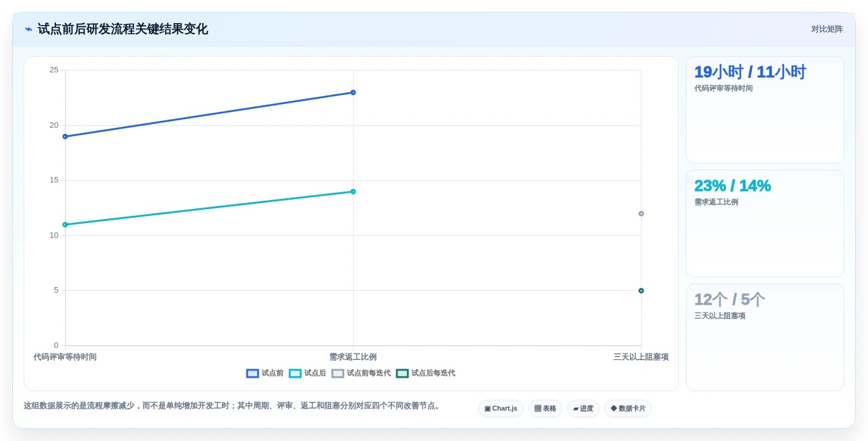Screen dimensions: 868x441
Task: Click the blue 试点前 legend color box
Action: coord(253,373)
